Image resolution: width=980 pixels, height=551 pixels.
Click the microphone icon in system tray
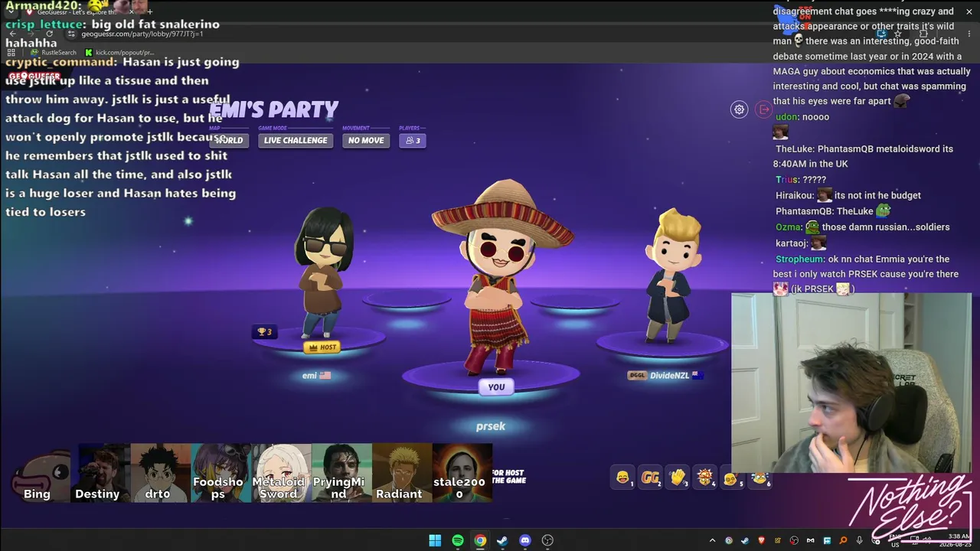(859, 541)
